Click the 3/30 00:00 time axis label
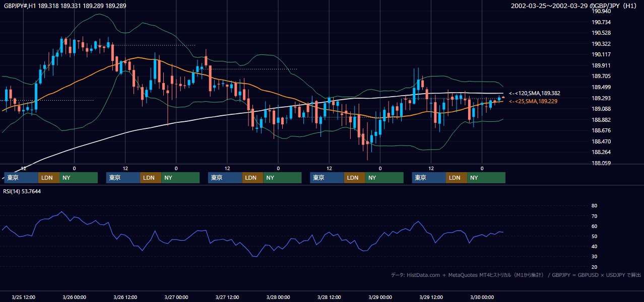644x302 pixels. coord(482,297)
